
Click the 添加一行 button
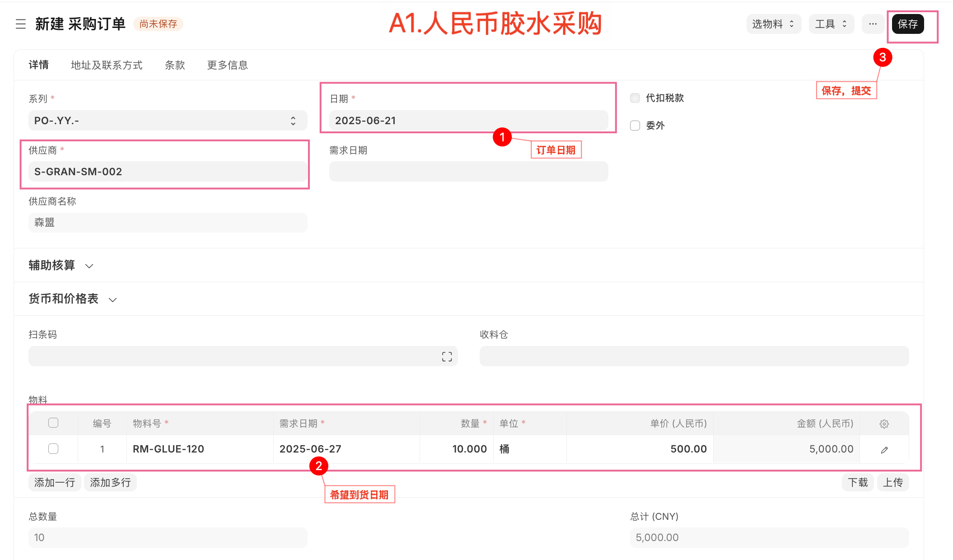pos(55,482)
